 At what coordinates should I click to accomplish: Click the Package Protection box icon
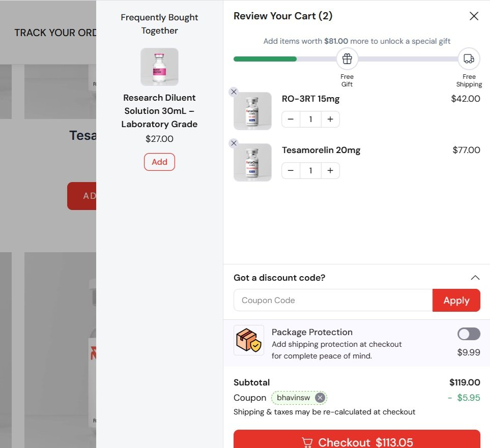[249, 340]
